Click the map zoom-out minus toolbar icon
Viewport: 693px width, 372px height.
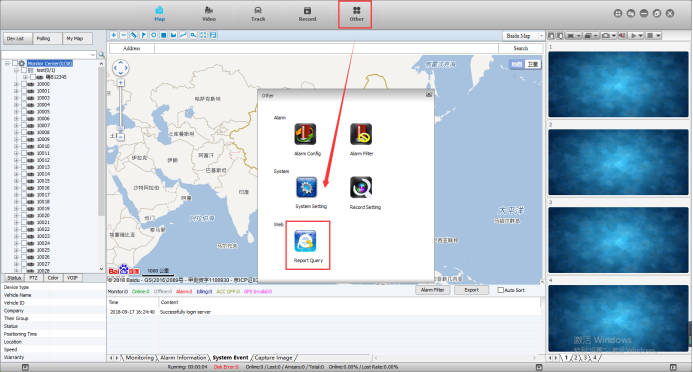tap(124, 35)
